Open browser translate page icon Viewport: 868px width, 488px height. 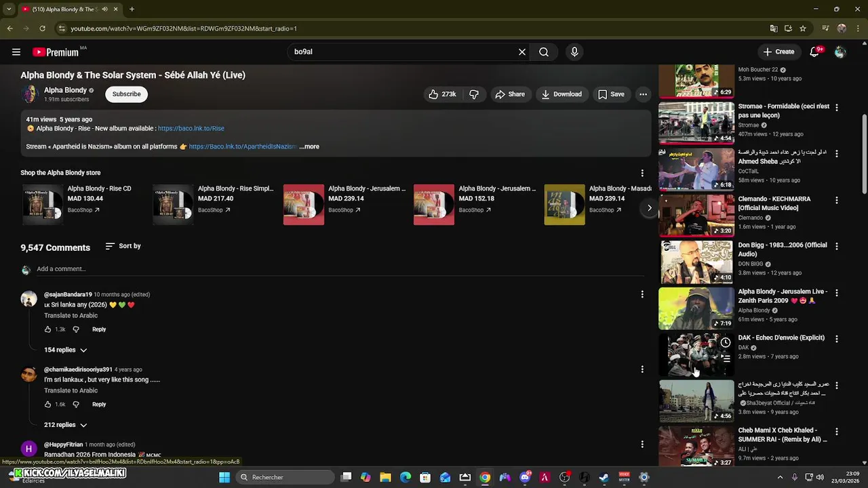774,28
